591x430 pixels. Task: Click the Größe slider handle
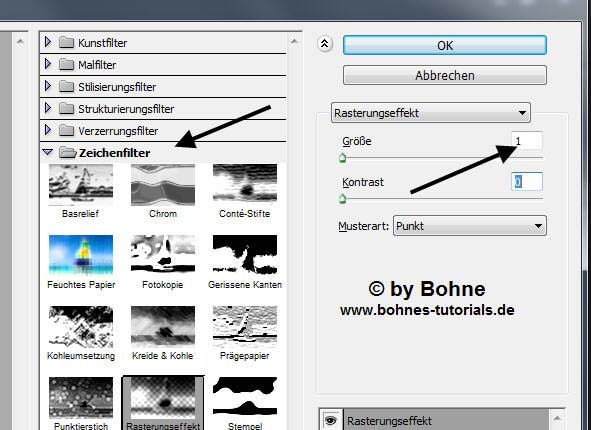click(342, 158)
